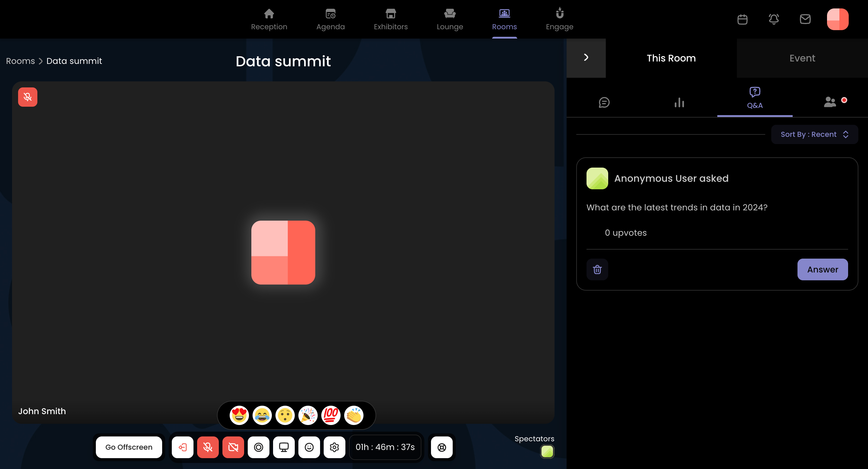Open the polls bar chart icon
Screen dimensions: 868x469
coord(679,102)
